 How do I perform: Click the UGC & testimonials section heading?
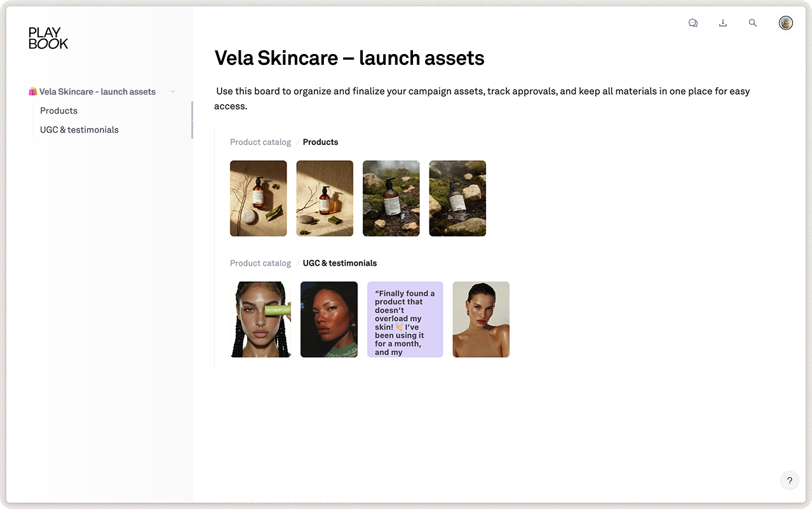pyautogui.click(x=339, y=262)
